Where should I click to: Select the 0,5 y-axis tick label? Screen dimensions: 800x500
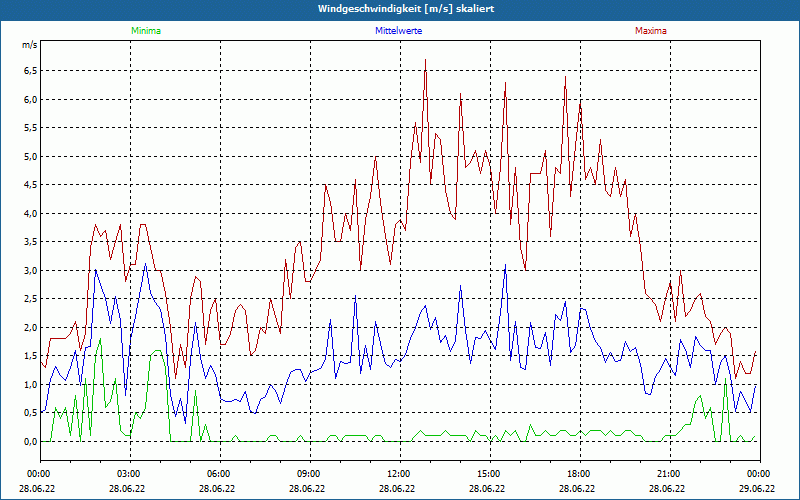pos(31,413)
